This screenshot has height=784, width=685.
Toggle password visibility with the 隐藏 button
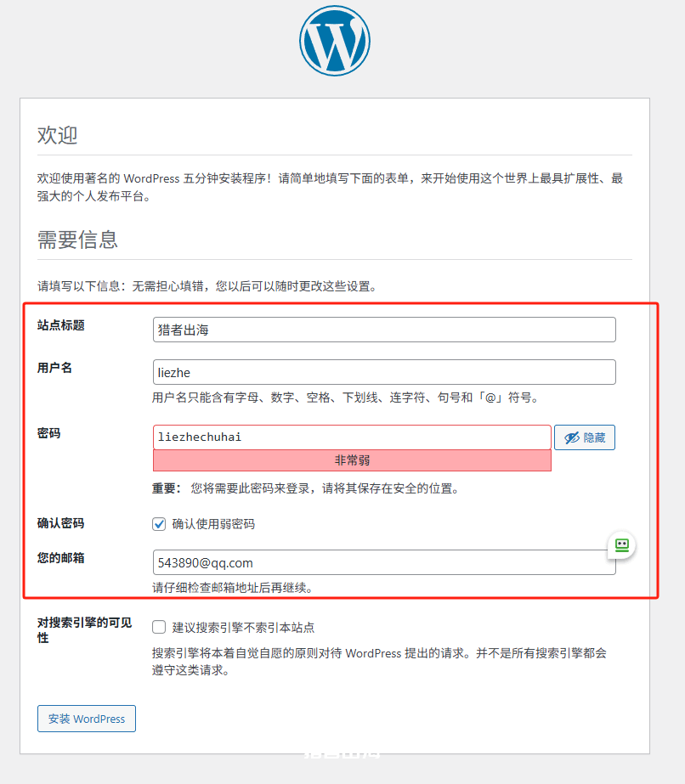584,437
